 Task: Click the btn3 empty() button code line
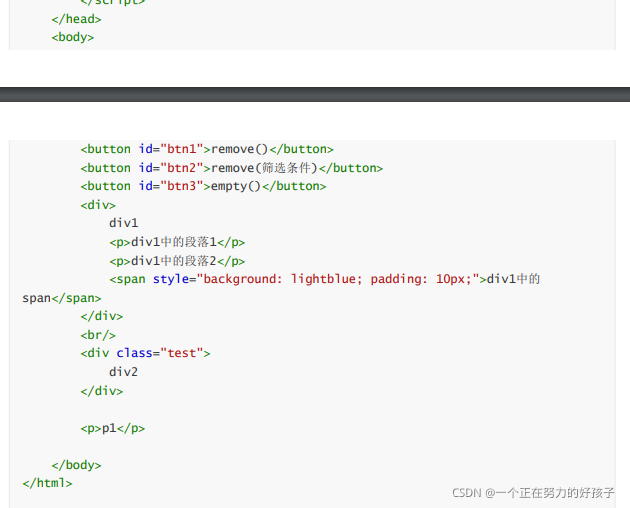203,186
